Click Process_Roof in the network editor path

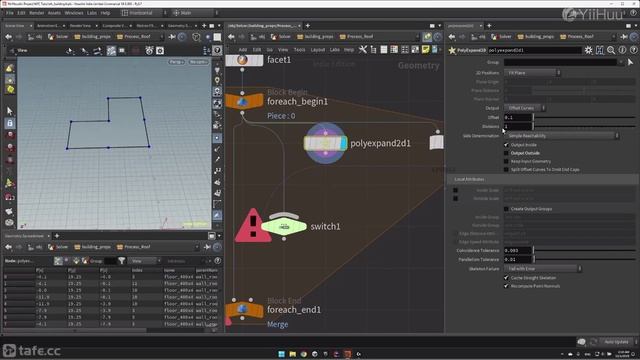[360, 37]
